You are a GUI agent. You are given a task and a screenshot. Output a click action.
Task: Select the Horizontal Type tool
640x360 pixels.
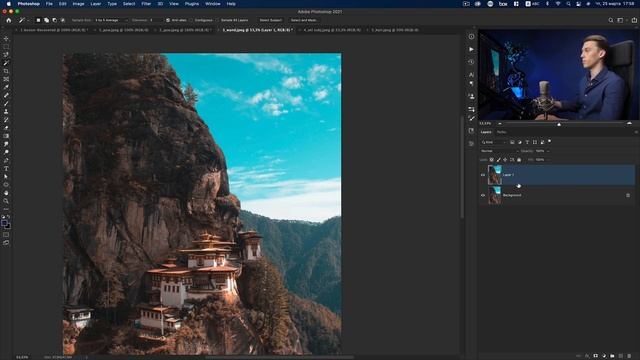point(6,168)
